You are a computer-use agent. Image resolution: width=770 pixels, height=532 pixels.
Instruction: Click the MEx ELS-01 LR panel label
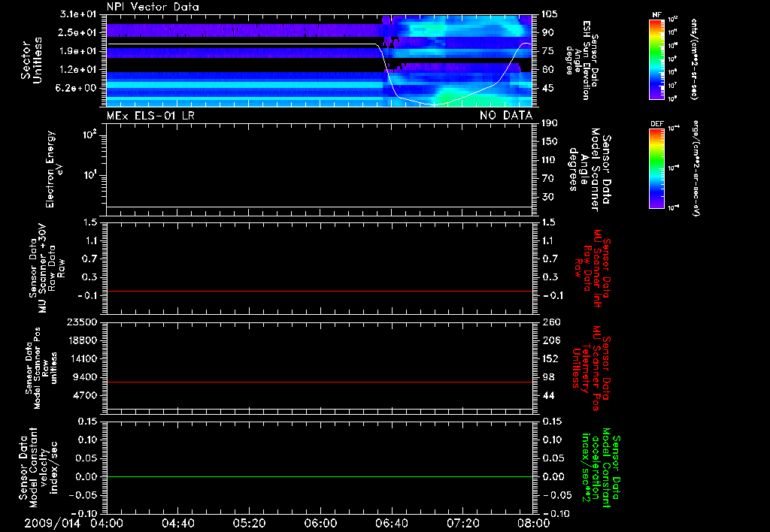coord(149,116)
